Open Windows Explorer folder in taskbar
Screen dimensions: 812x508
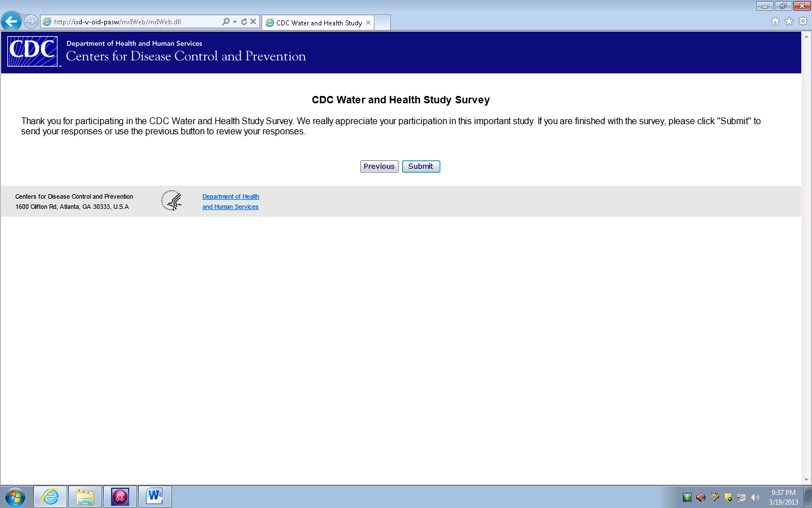pyautogui.click(x=85, y=497)
